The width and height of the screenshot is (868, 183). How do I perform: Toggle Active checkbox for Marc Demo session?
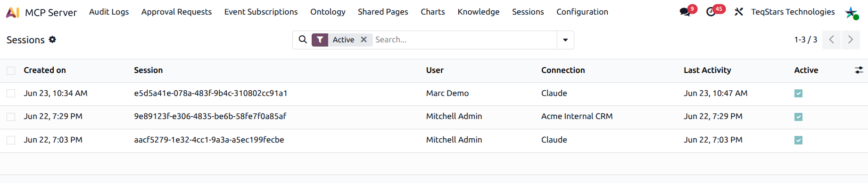tap(798, 94)
